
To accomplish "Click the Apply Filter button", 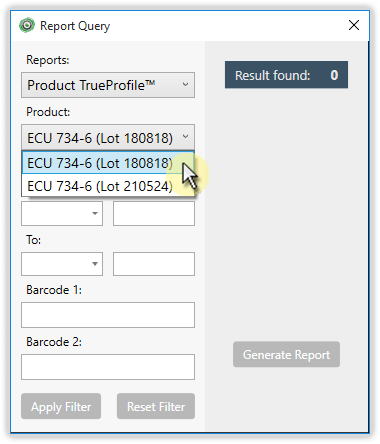I will tap(61, 406).
